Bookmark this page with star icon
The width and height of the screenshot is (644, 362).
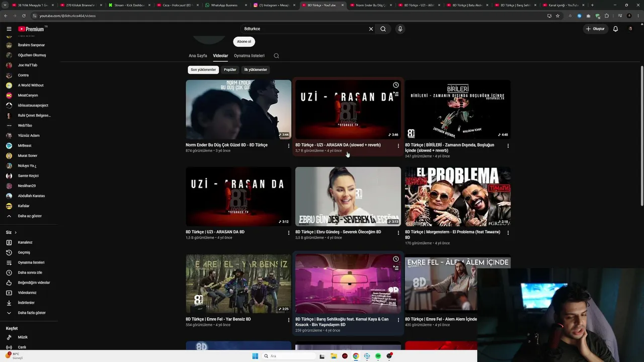(557, 16)
